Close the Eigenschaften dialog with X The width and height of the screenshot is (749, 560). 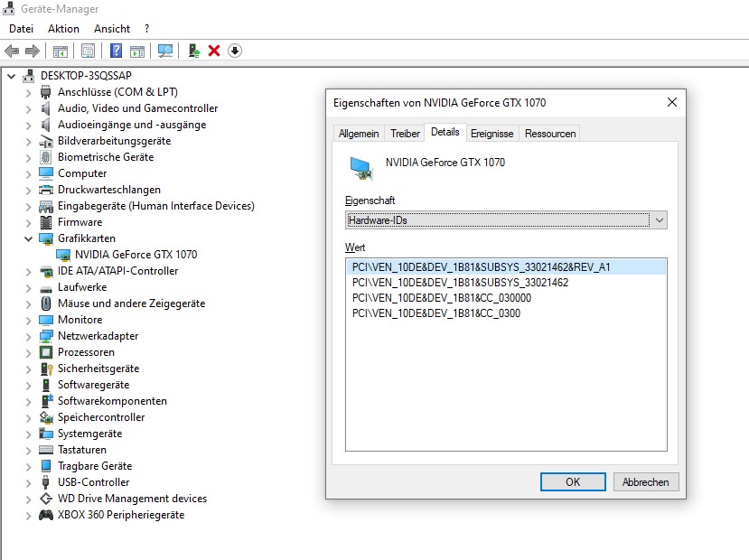[671, 102]
